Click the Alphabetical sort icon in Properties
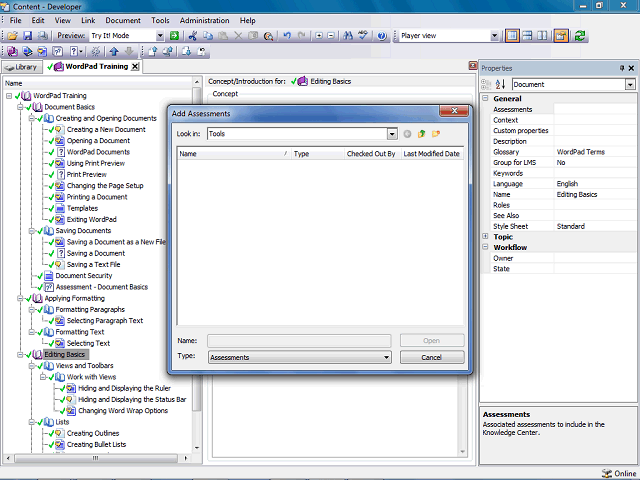640x480 pixels. pyautogui.click(x=500, y=84)
